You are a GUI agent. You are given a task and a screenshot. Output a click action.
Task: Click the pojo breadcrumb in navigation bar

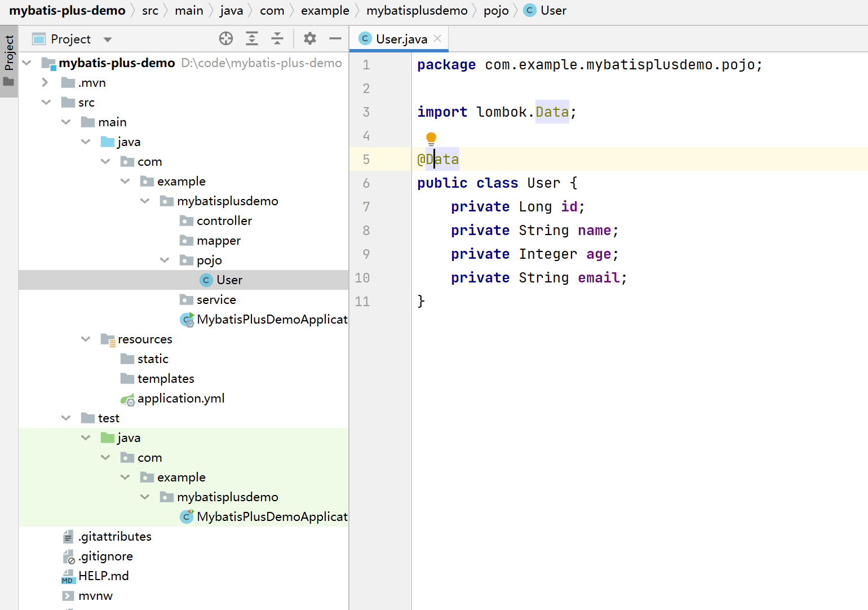click(x=496, y=11)
